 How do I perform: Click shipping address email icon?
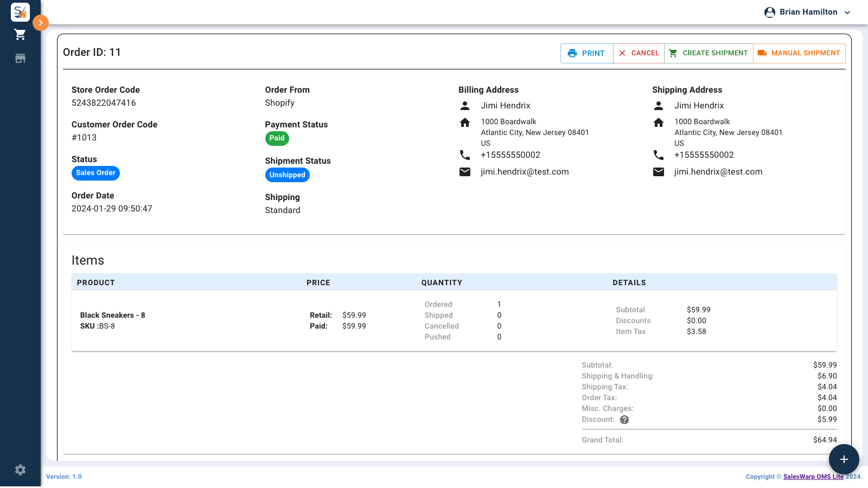(659, 172)
